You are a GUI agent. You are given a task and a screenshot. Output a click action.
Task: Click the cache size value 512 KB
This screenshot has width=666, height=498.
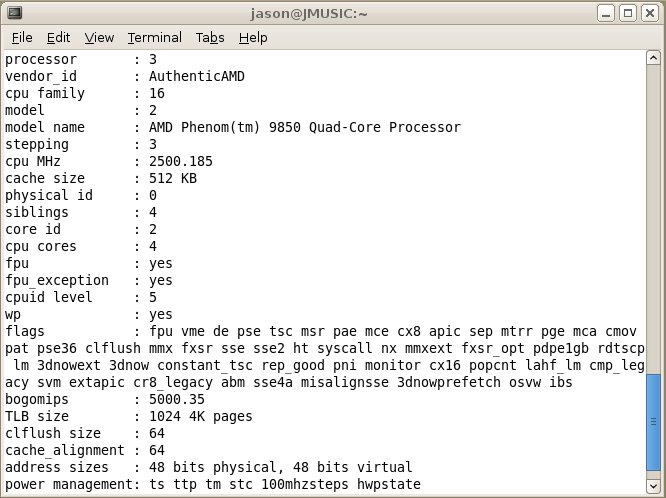click(173, 178)
